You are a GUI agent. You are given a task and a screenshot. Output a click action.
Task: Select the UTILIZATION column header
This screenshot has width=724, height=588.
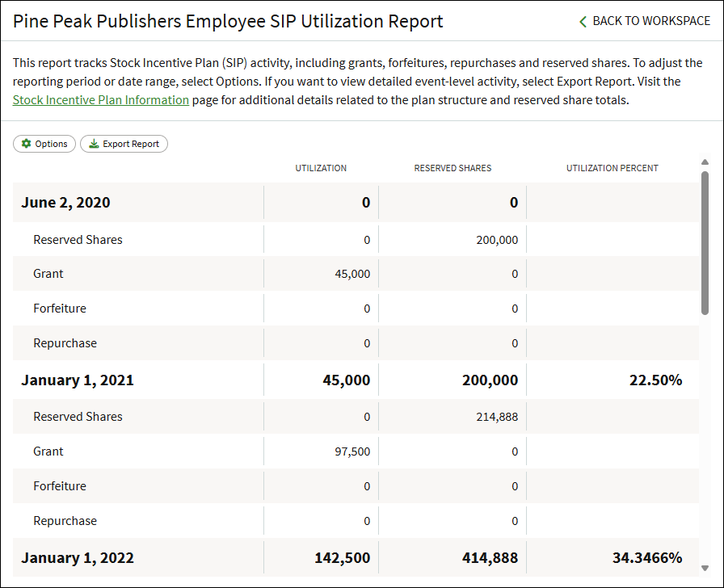click(321, 168)
